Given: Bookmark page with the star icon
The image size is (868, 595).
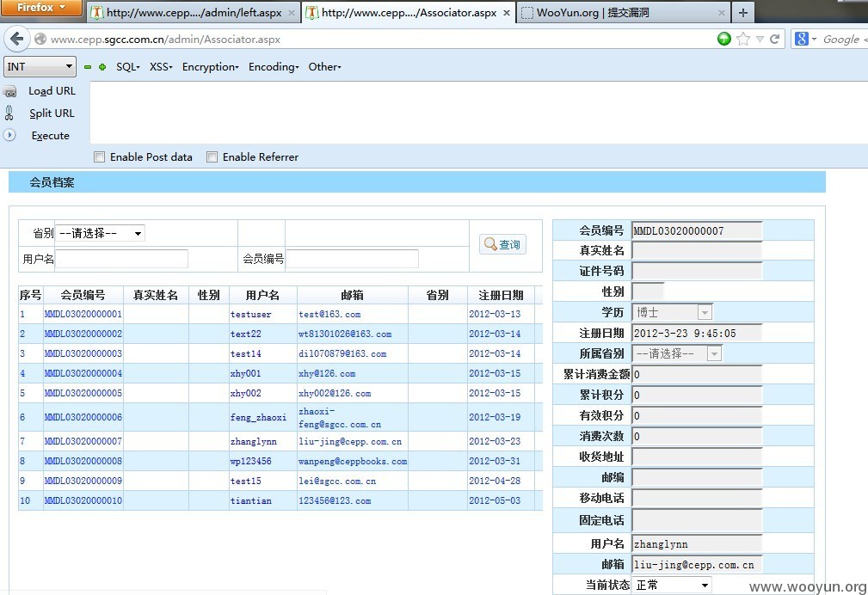Looking at the screenshot, I should pyautogui.click(x=743, y=39).
